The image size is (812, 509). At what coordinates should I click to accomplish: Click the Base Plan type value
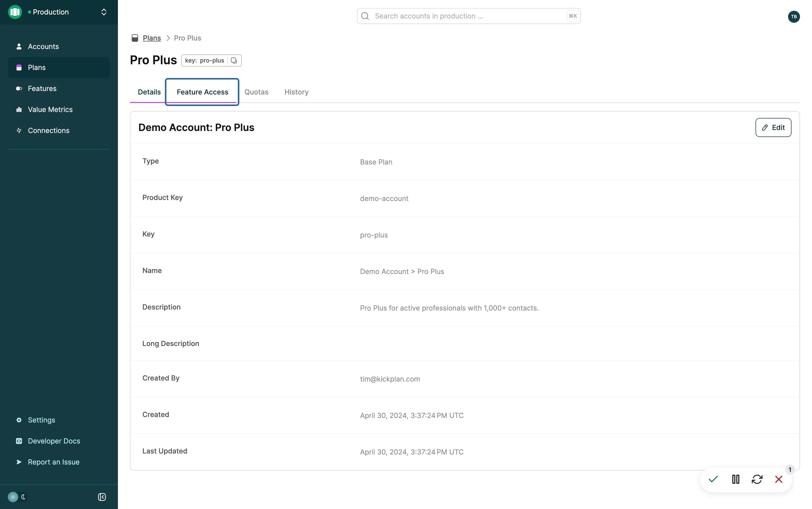point(376,162)
